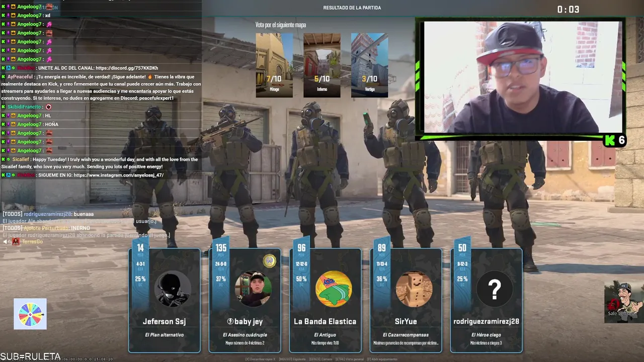Click the 'Desactivar rayos X' key hint
Image resolution: width=644 pixels, height=362 pixels.
(260, 359)
